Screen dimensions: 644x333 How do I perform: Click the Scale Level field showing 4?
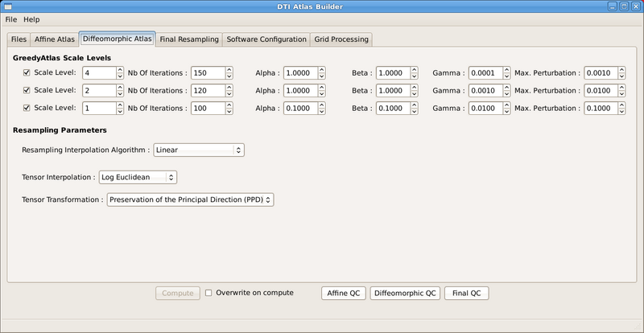(99, 73)
